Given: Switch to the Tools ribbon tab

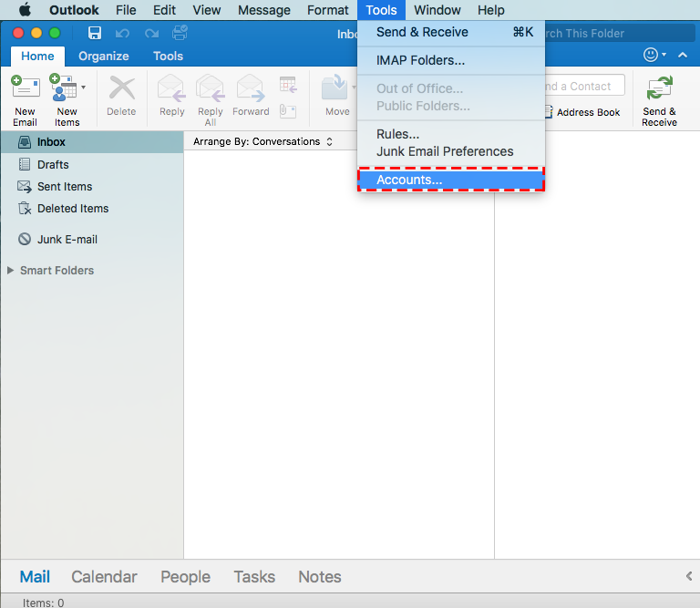Looking at the screenshot, I should coord(168,57).
